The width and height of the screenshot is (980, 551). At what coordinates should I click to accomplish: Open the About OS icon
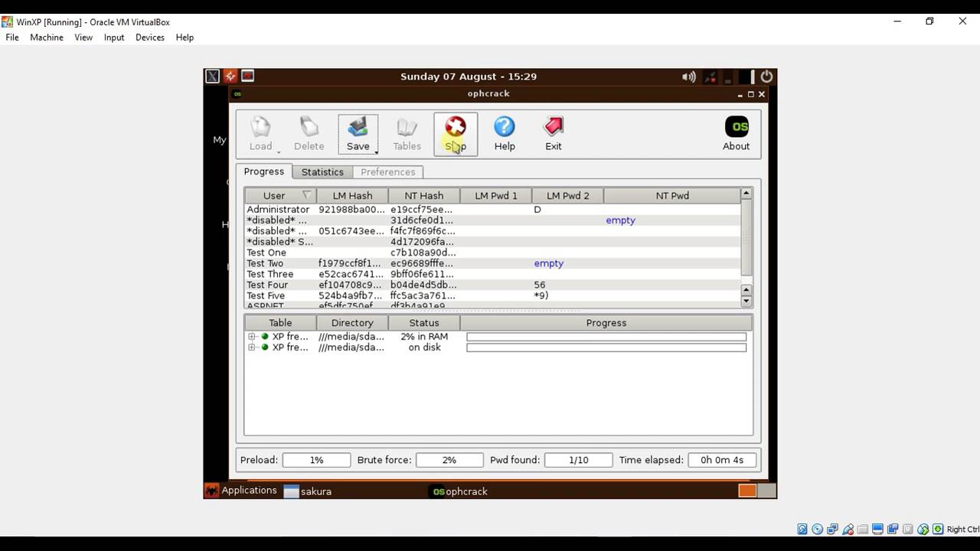pos(737,127)
